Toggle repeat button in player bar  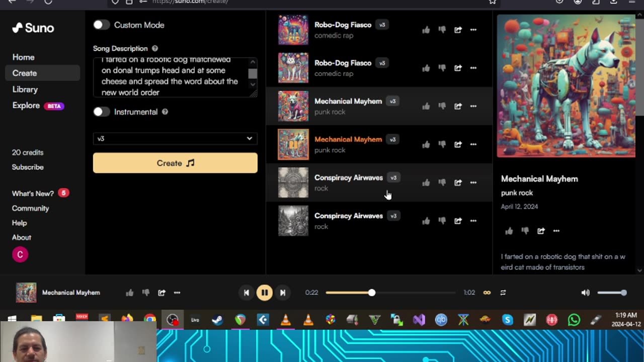(503, 293)
